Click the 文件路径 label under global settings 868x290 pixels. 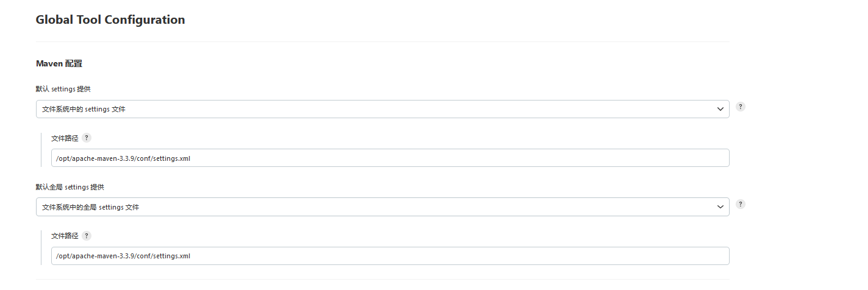tap(65, 236)
